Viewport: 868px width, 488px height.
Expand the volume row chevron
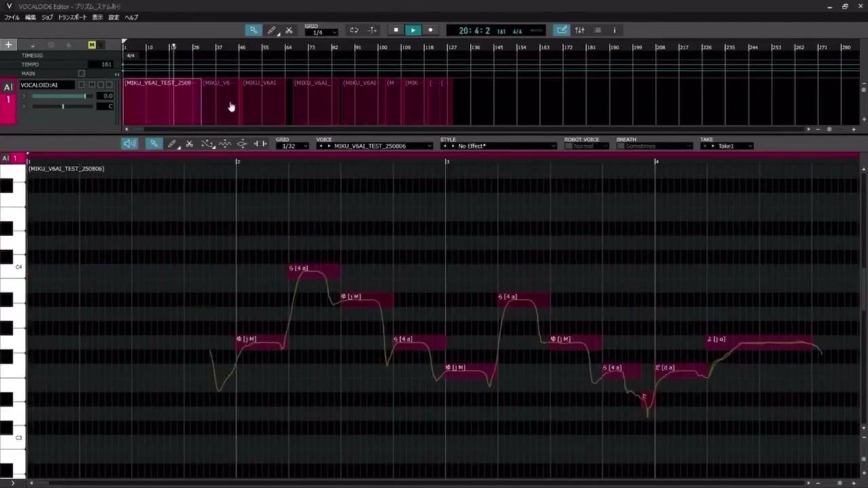pyautogui.click(x=24, y=96)
